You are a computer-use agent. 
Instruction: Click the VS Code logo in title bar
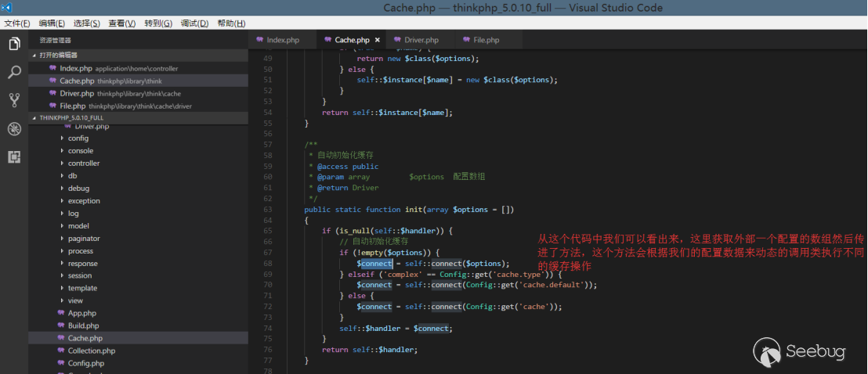(x=7, y=8)
